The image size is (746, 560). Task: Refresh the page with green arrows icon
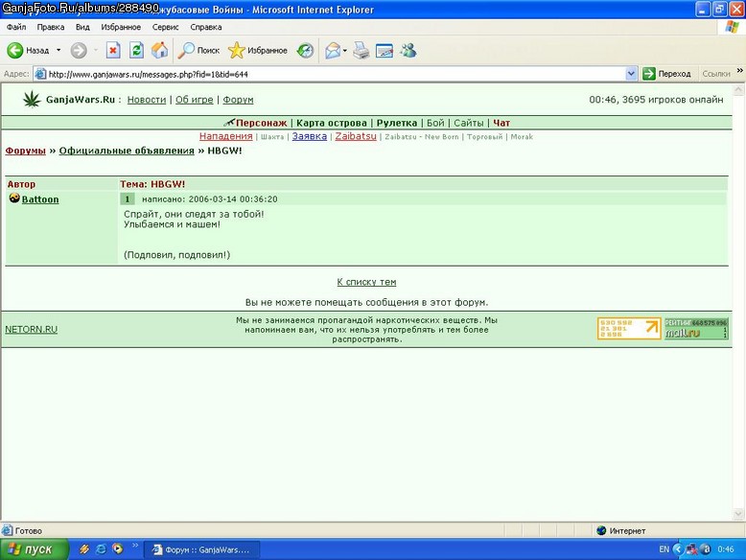(x=136, y=51)
